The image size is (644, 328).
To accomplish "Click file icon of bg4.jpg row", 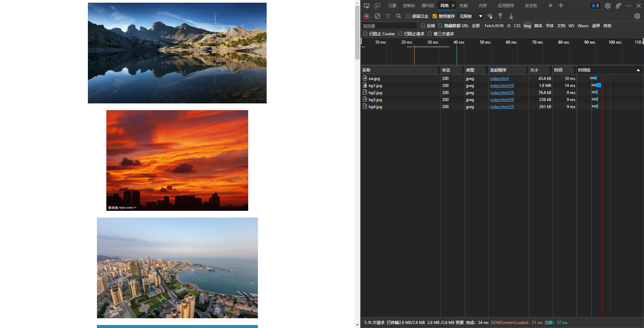I will 365,106.
